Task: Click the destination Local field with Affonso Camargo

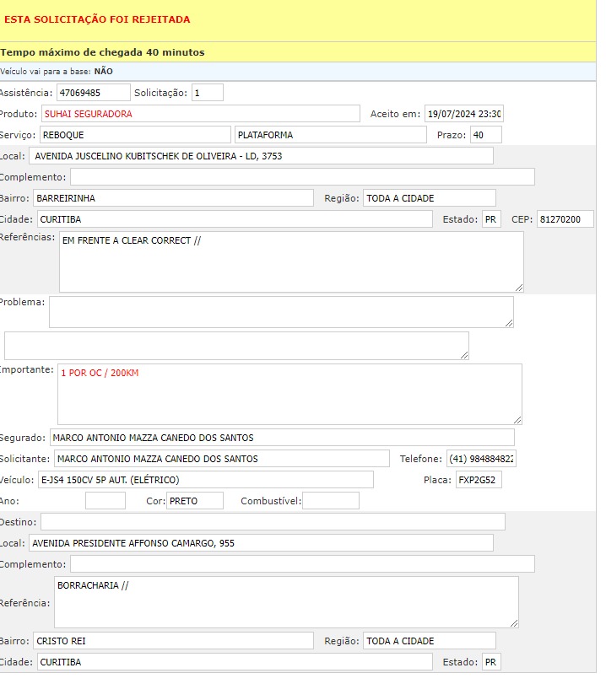Action: coord(261,543)
